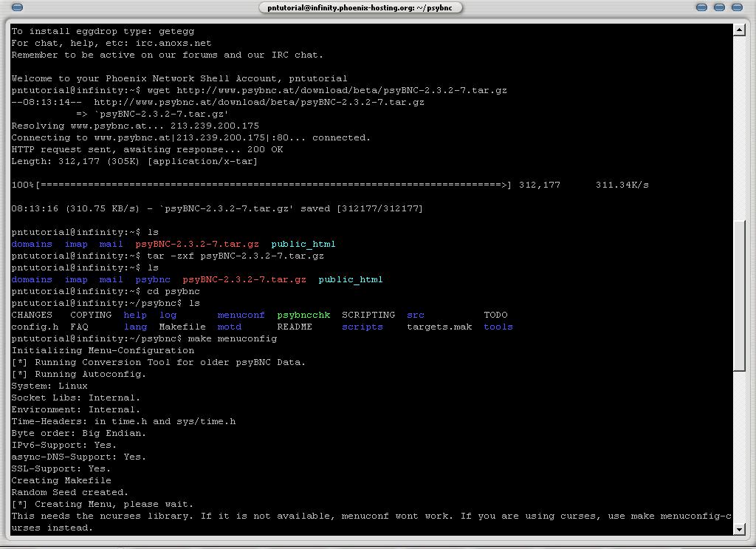The width and height of the screenshot is (756, 549).
Task: Click the blue scripts directory name
Action: 362,327
